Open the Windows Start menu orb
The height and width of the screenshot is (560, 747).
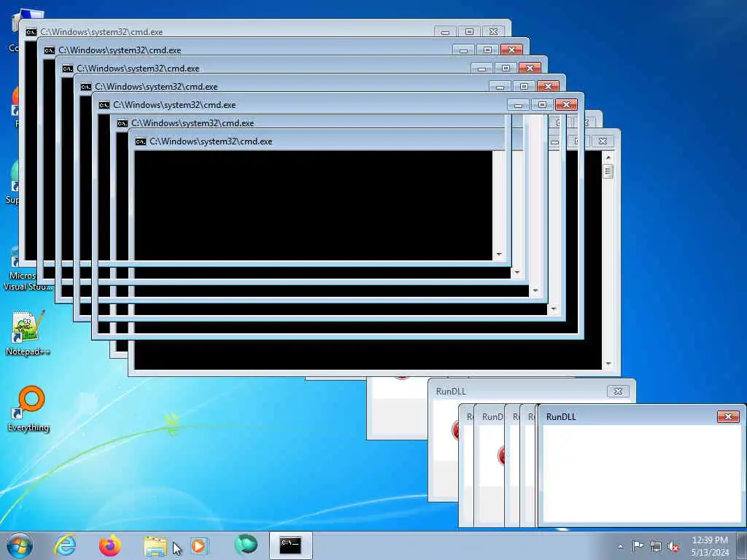pyautogui.click(x=20, y=545)
